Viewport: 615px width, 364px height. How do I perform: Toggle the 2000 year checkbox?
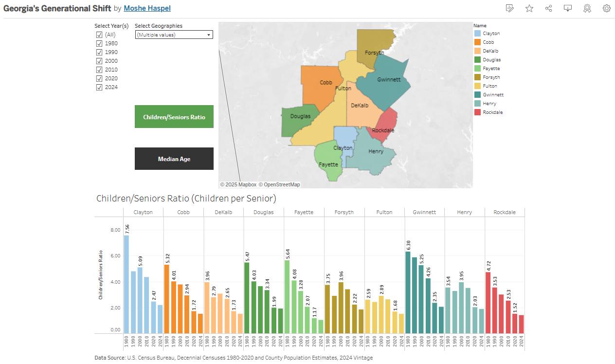tap(99, 61)
